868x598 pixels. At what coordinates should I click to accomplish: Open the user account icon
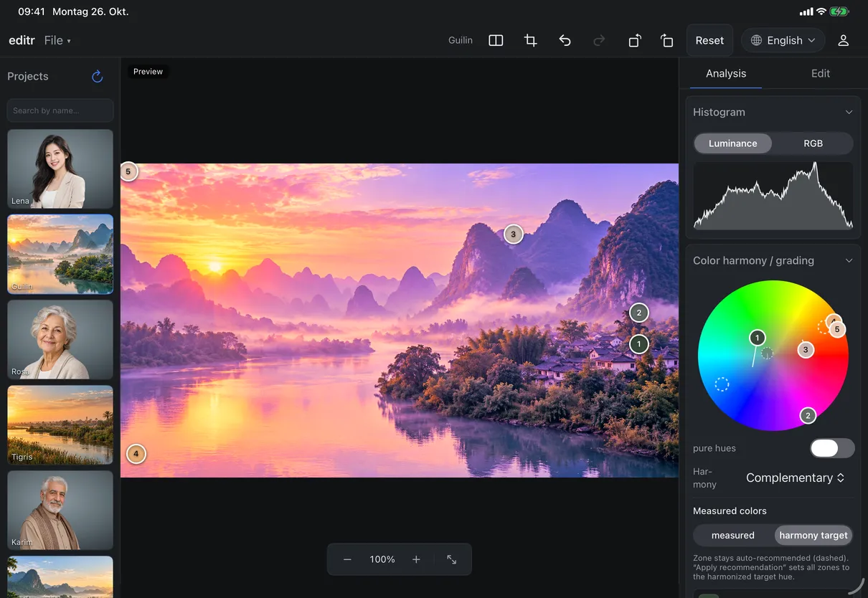[x=844, y=41]
